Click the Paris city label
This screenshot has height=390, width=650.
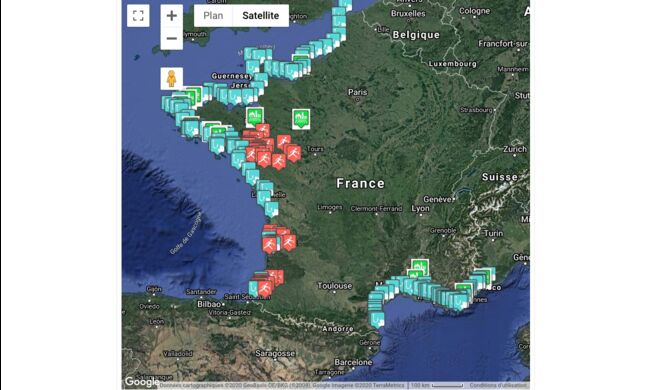click(x=358, y=92)
